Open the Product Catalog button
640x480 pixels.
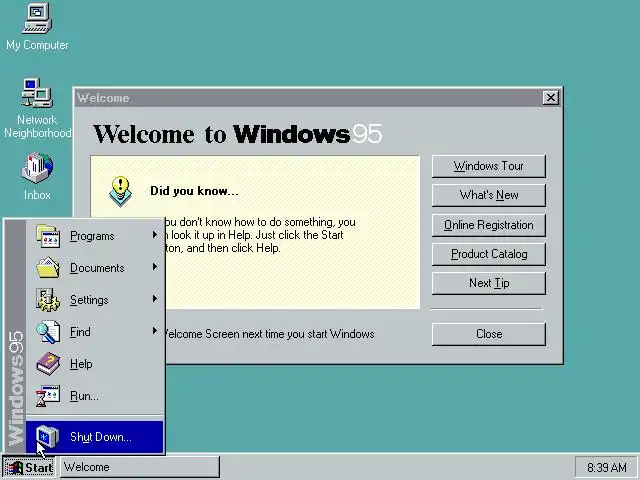pyautogui.click(x=489, y=254)
